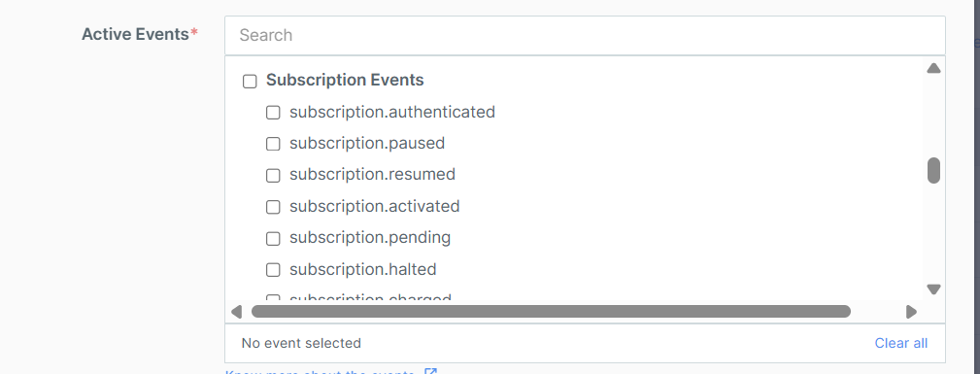Select all Subscription Events group checkbox
Viewport: 980px width, 374px height.
[x=250, y=82]
